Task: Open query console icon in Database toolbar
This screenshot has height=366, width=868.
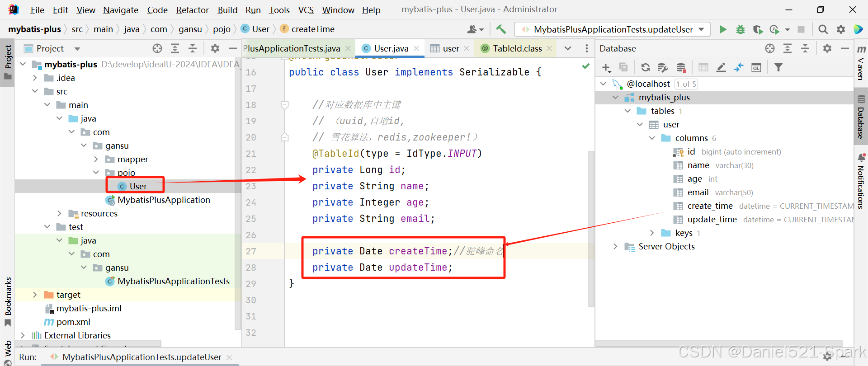Action: (756, 68)
